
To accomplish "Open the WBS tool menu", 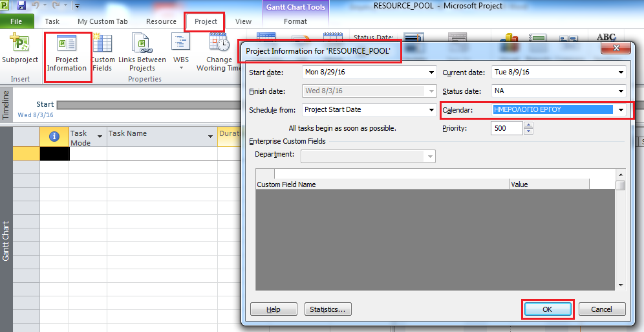I will tap(180, 51).
